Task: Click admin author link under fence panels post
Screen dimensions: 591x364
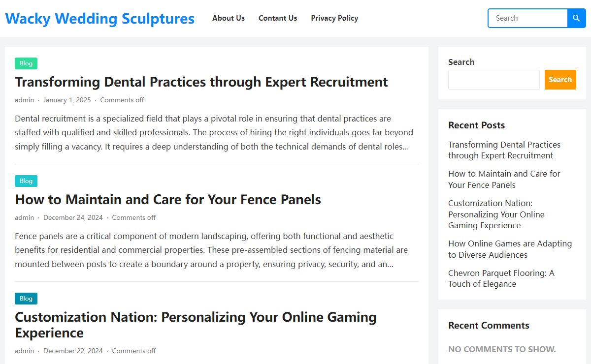Action: pos(25,217)
